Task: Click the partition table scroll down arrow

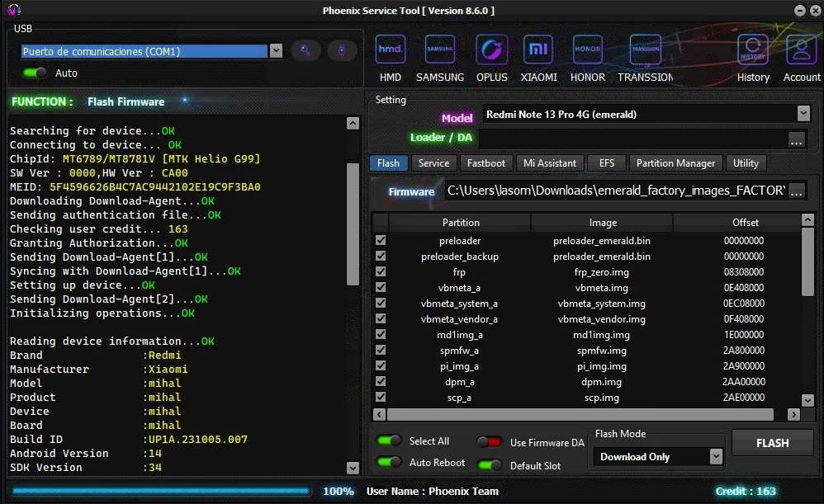Action: (x=807, y=400)
